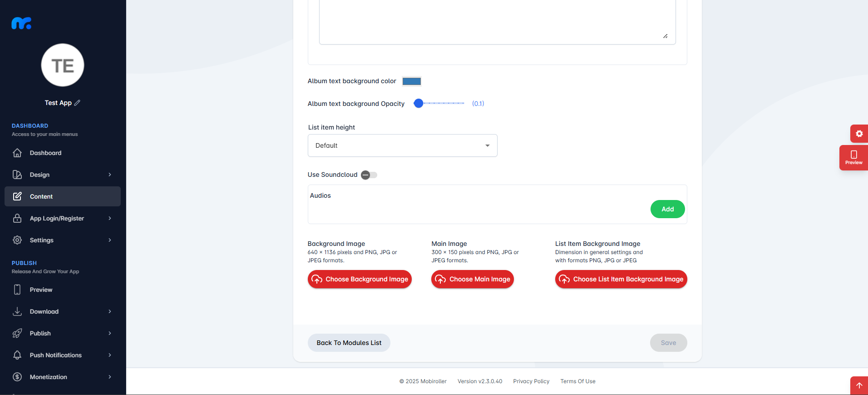The height and width of the screenshot is (395, 868).
Task: Click the upload icon on Choose Background Image
Action: [317, 279]
